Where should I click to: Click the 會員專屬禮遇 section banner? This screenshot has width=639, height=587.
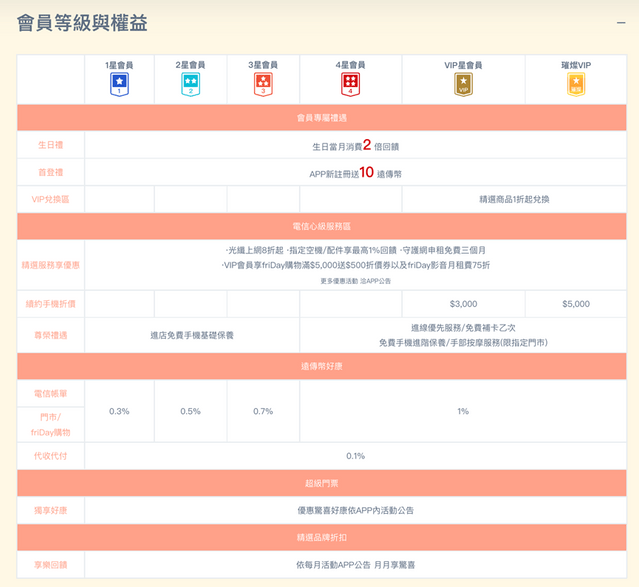click(x=322, y=118)
